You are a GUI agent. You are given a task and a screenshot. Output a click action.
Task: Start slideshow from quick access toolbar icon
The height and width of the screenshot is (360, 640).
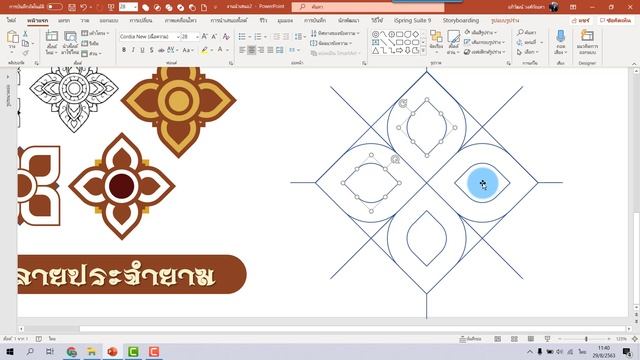pyautogui.click(x=111, y=7)
